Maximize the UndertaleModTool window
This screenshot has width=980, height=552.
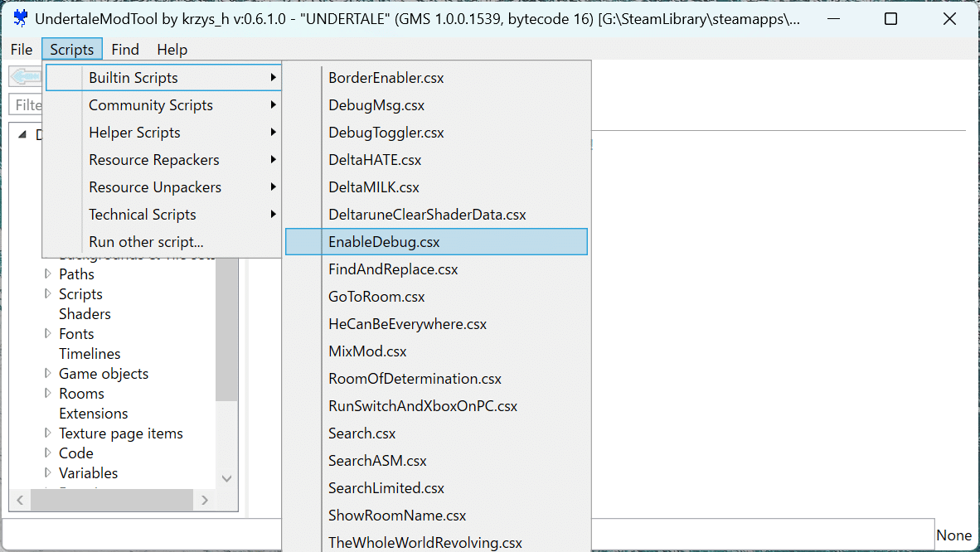(890, 19)
